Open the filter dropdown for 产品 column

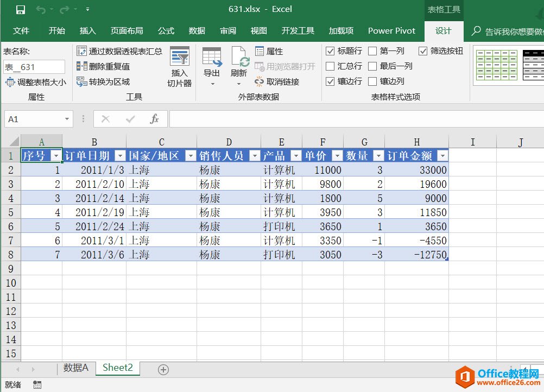point(295,156)
